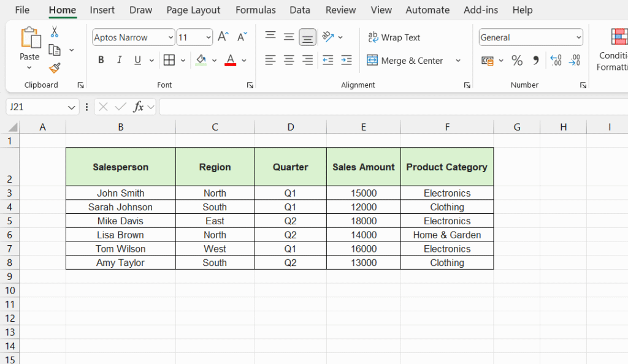The width and height of the screenshot is (628, 364).
Task: Select cell F4 containing Clothing
Action: tap(446, 207)
